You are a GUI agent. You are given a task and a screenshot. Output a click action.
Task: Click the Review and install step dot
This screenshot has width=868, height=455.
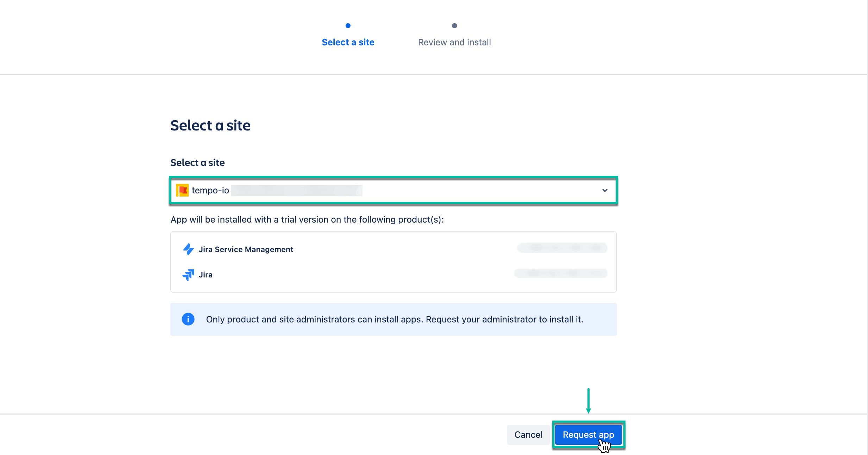pos(454,25)
